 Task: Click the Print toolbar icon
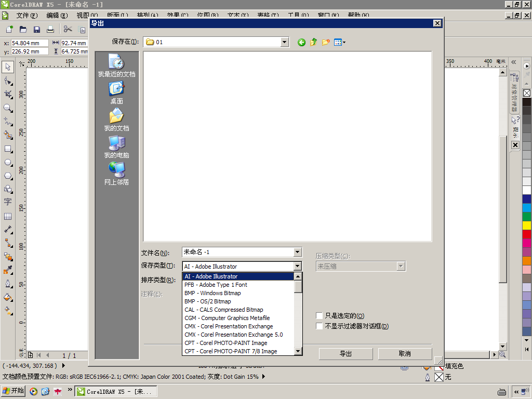tap(50, 29)
